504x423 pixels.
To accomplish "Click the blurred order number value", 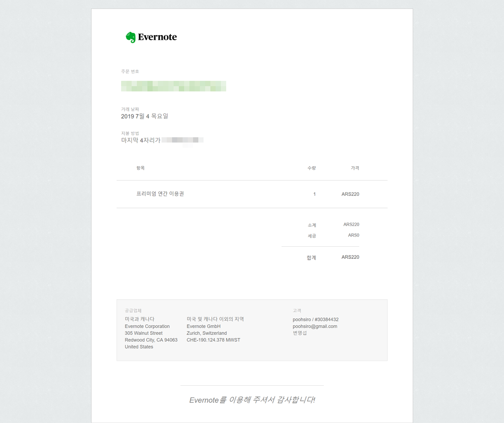I will [173, 86].
